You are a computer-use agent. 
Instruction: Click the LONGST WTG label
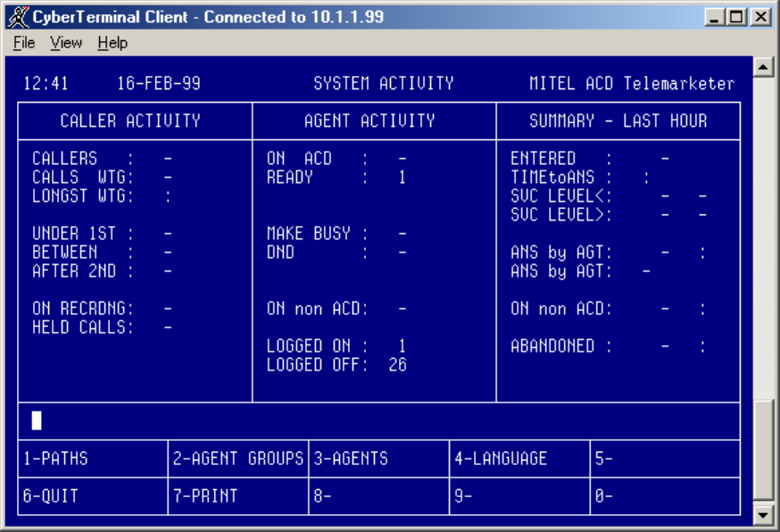pos(79,196)
